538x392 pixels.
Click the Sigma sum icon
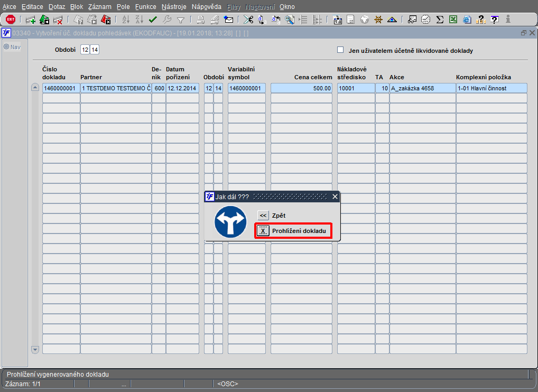[440, 20]
